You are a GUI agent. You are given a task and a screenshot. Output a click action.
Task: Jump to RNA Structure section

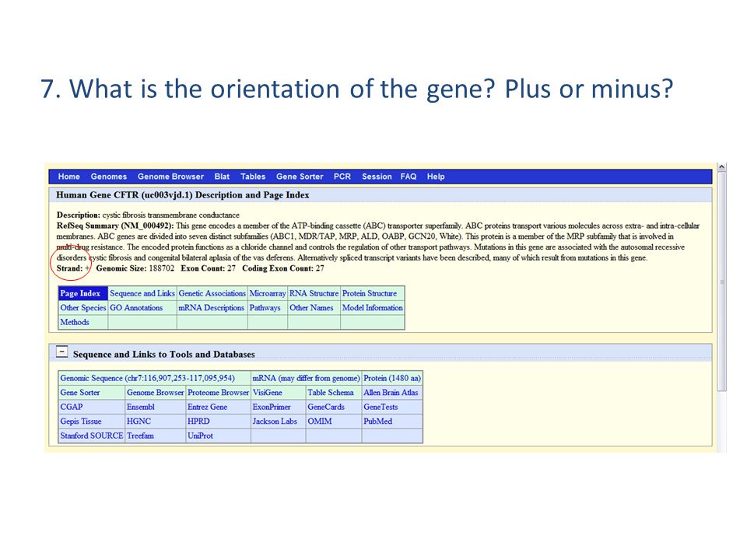pos(314,293)
